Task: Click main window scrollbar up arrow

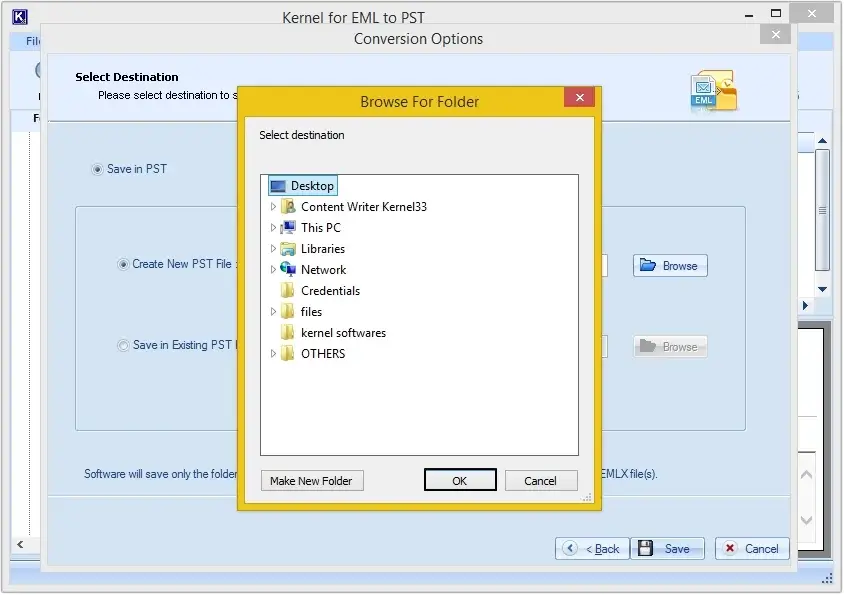Action: (822, 141)
